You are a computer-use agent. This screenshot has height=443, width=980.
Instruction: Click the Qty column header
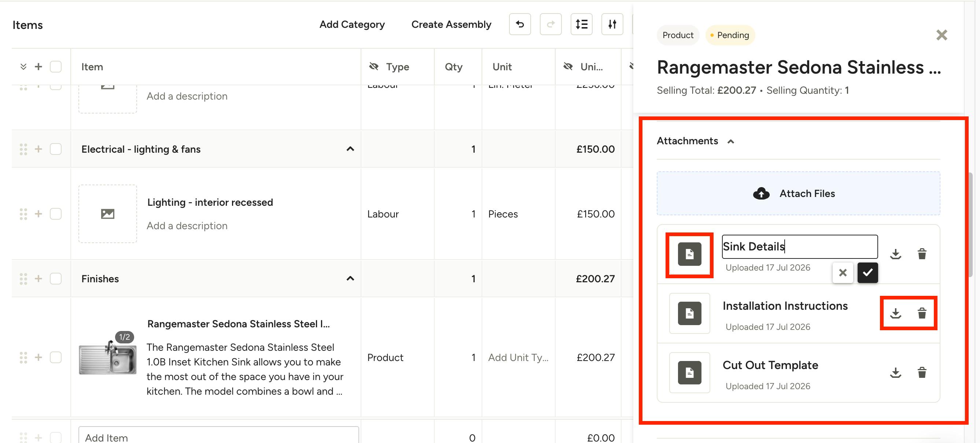pyautogui.click(x=453, y=67)
